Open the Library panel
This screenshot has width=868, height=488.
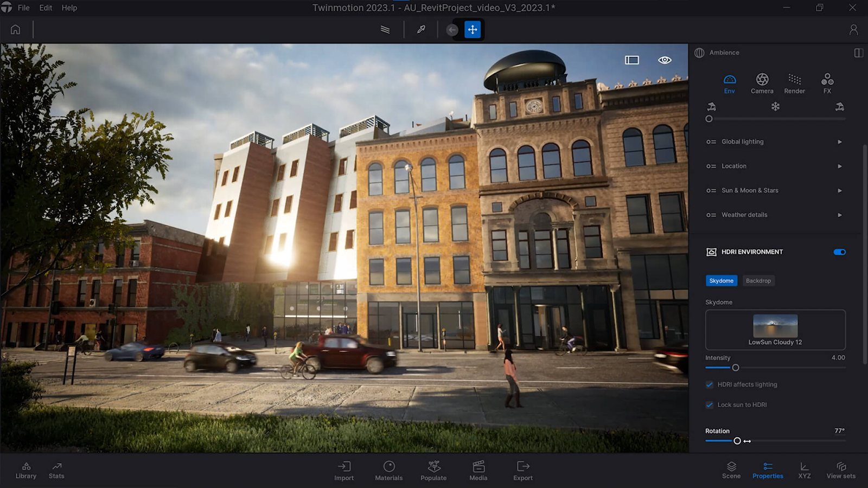(26, 470)
